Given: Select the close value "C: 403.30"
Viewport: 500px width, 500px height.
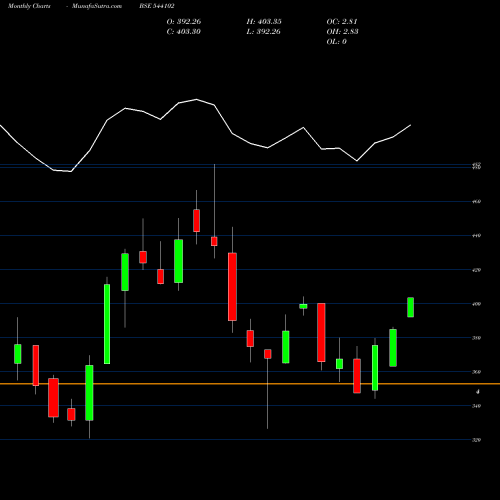Looking at the screenshot, I should 183,32.
